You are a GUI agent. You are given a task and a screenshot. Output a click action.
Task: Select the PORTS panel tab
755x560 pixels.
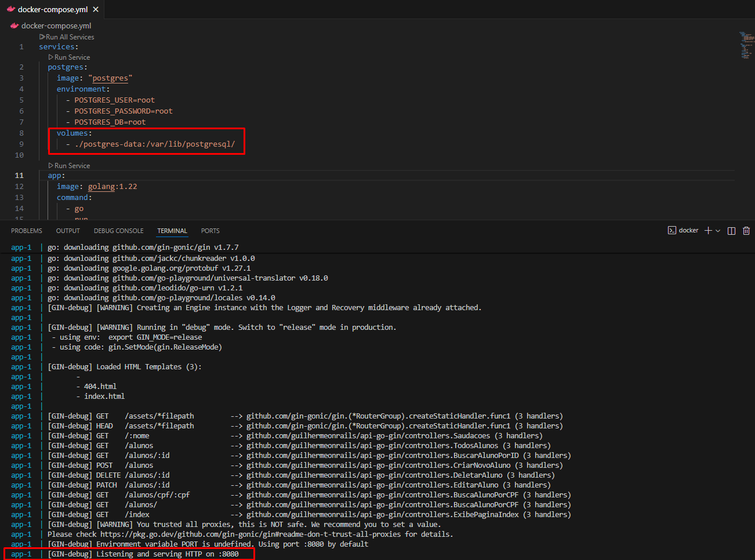coord(210,231)
